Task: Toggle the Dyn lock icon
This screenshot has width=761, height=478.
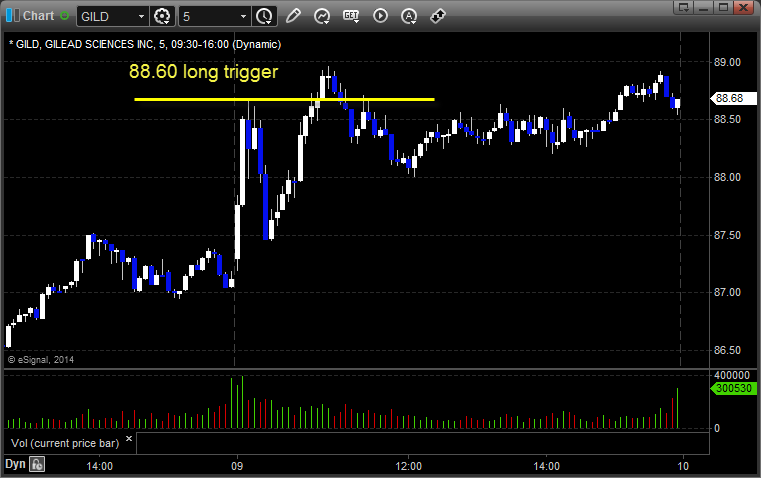Action: [37, 464]
